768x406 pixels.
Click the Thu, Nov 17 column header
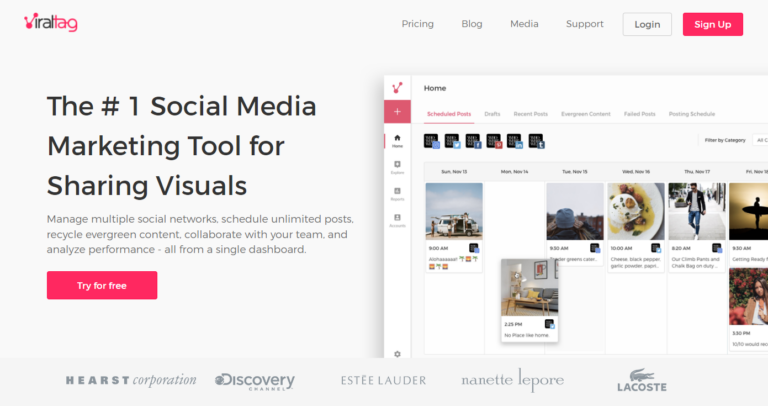[696, 172]
